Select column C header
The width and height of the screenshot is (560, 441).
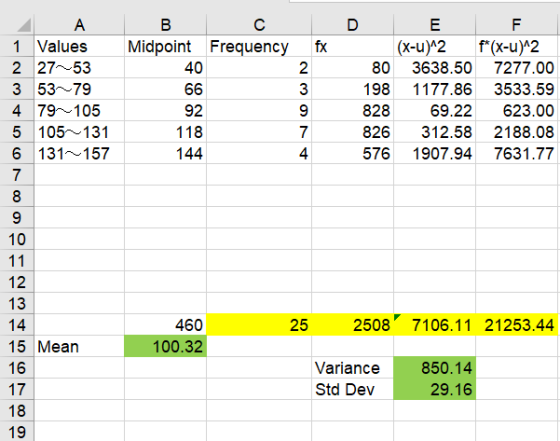point(259,25)
